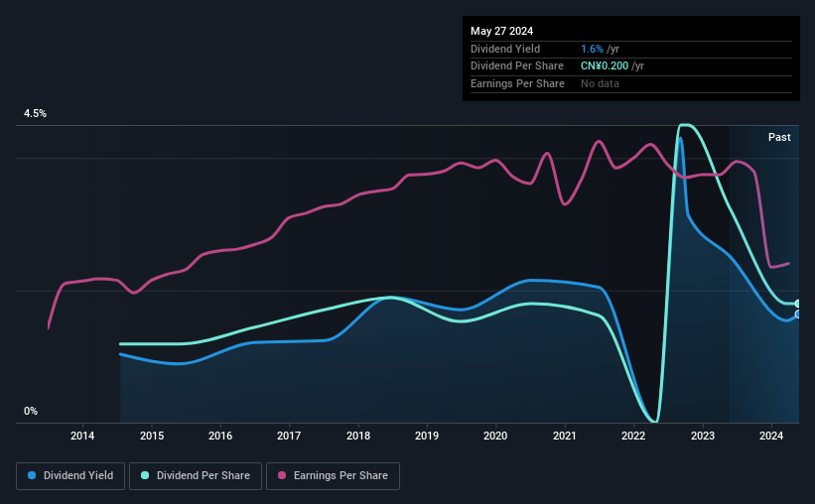Image resolution: width=815 pixels, height=504 pixels.
Task: Click the blue Dividend Yield legend dot
Action: 32,475
